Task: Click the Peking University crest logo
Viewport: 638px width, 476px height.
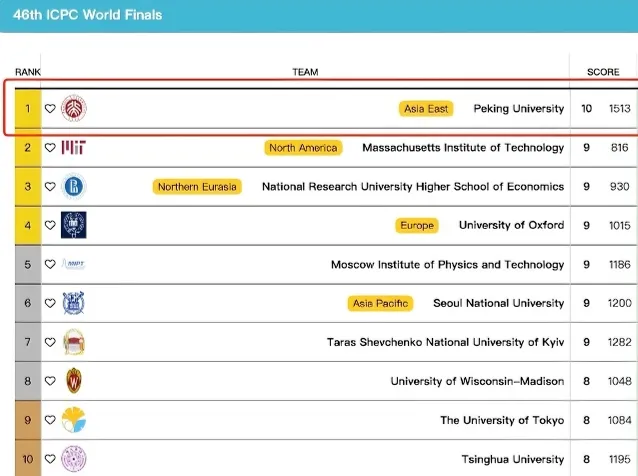Action: [74, 108]
